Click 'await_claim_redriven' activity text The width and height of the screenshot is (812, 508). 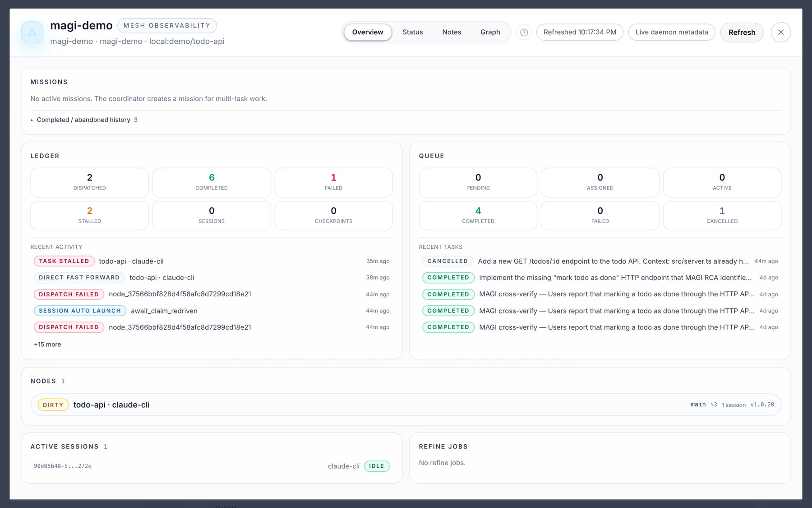[x=164, y=311]
